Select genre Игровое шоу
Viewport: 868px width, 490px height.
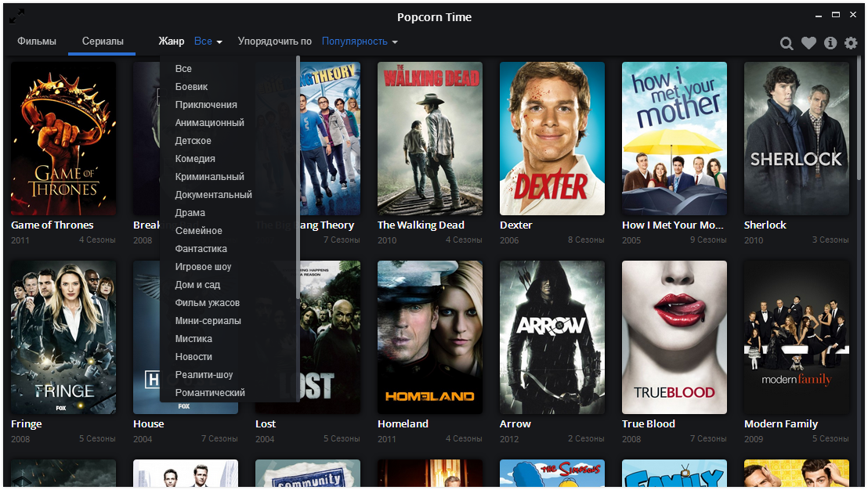tap(203, 267)
